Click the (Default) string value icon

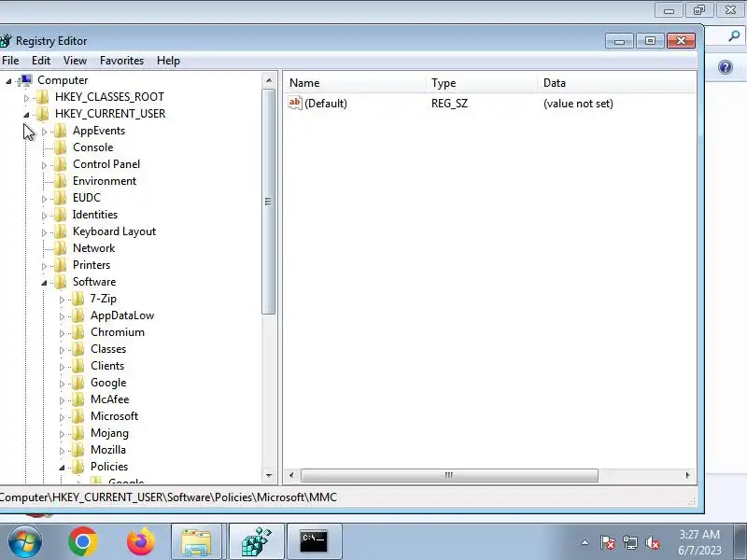click(295, 103)
